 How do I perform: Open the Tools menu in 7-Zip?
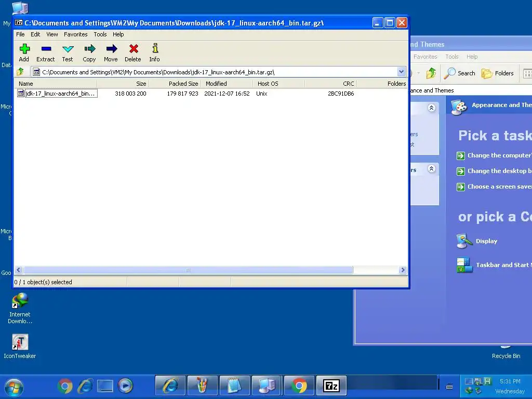coord(100,34)
